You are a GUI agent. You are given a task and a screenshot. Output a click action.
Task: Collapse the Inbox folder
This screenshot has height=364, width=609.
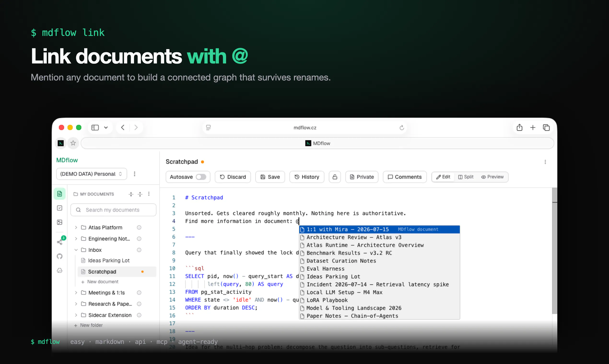76,250
